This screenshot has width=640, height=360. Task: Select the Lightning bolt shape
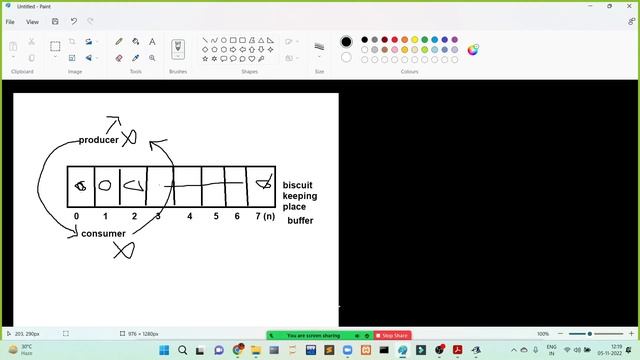[x=261, y=59]
